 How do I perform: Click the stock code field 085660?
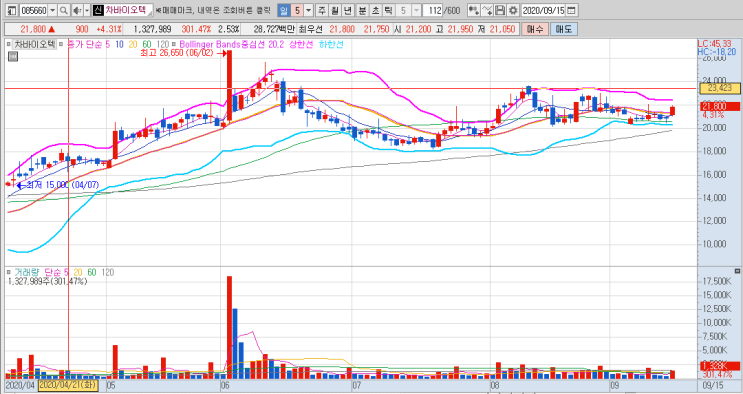click(34, 10)
